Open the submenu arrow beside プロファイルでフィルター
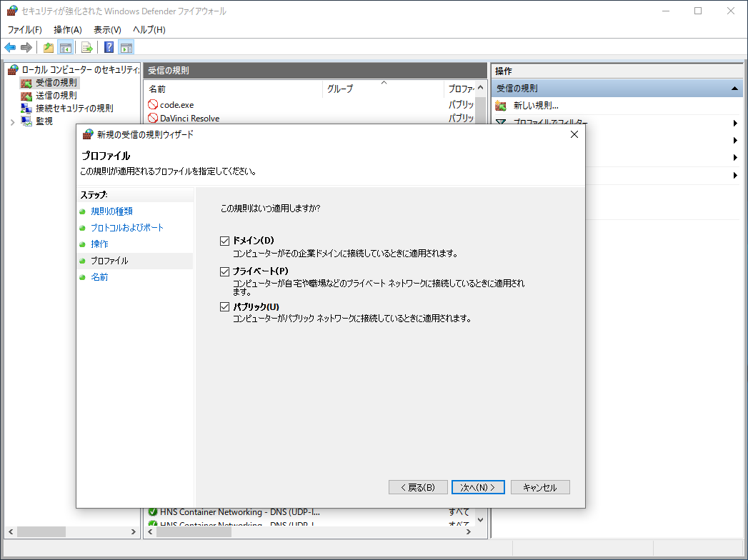 pos(736,121)
